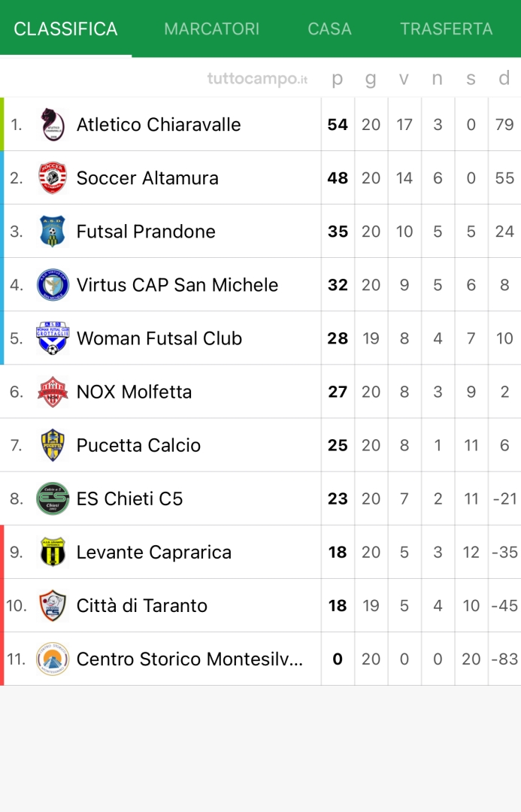Open the Futsal Prandone team badge
The width and height of the screenshot is (521, 812).
point(53,232)
